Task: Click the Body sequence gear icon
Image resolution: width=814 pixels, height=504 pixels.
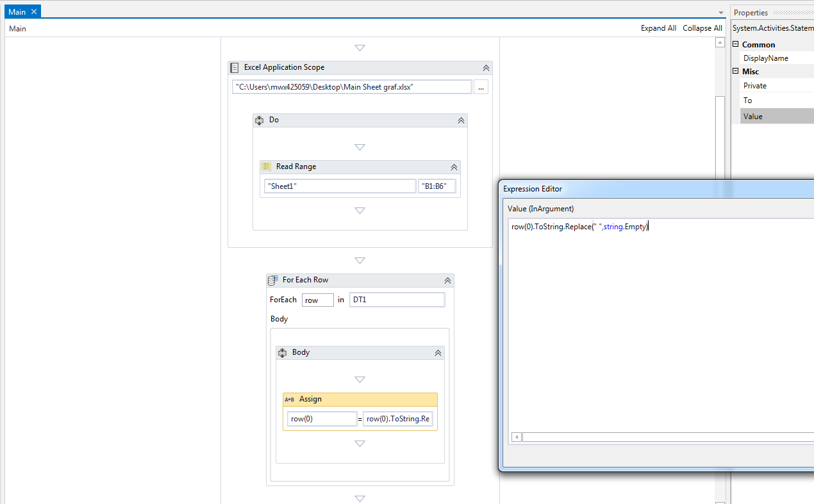Action: (282, 352)
